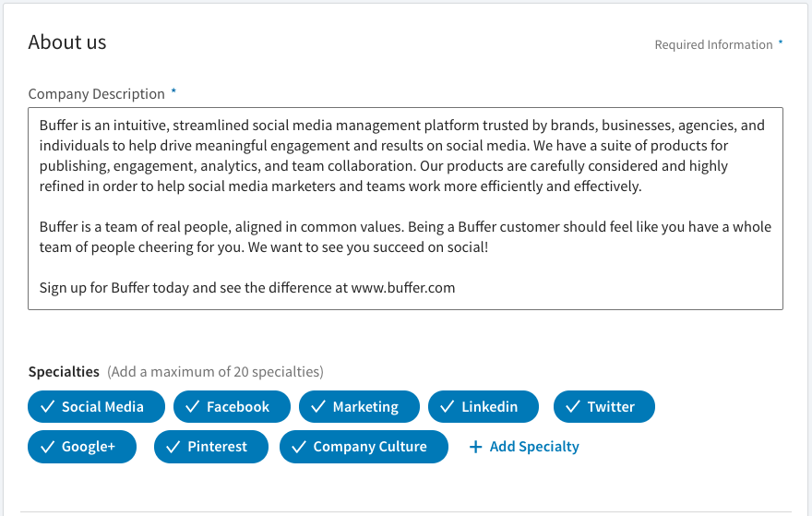Click '(Add a maximum of 20 specialties)' hint
Viewport: 812px width, 516px height.
click(215, 371)
